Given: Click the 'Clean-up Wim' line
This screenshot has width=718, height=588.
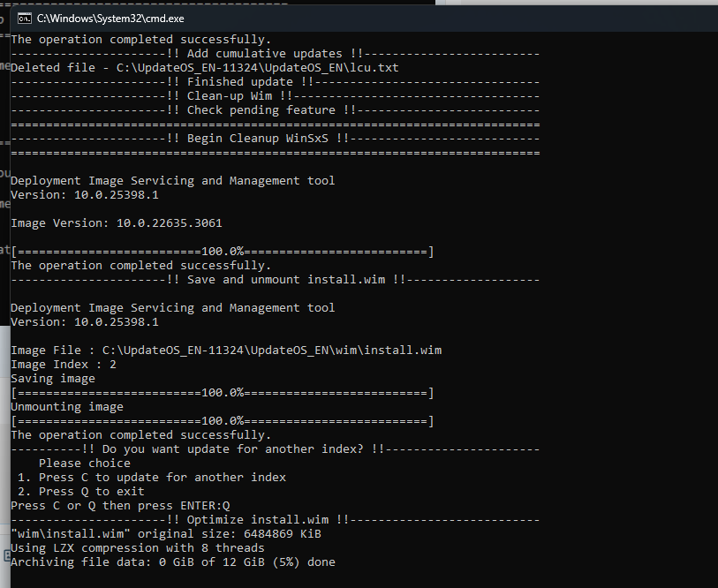Looking at the screenshot, I should (x=276, y=96).
